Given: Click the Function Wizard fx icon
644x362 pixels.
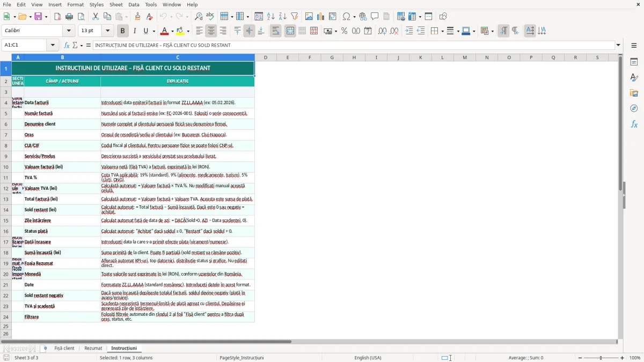Looking at the screenshot, I should tap(67, 46).
